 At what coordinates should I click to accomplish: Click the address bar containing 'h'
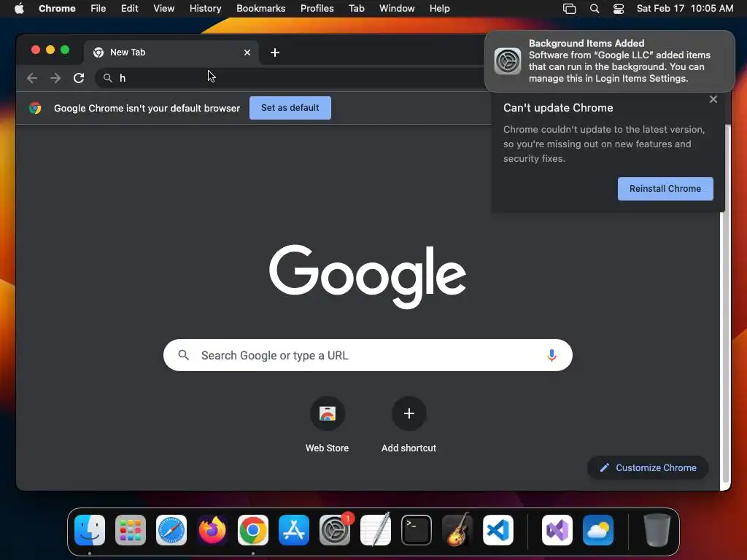click(290, 78)
